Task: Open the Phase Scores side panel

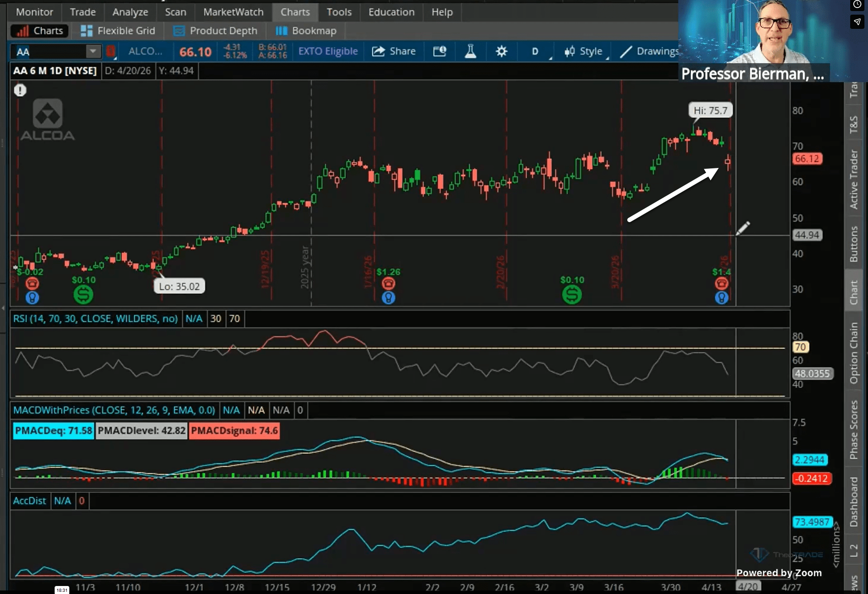Action: pos(853,430)
